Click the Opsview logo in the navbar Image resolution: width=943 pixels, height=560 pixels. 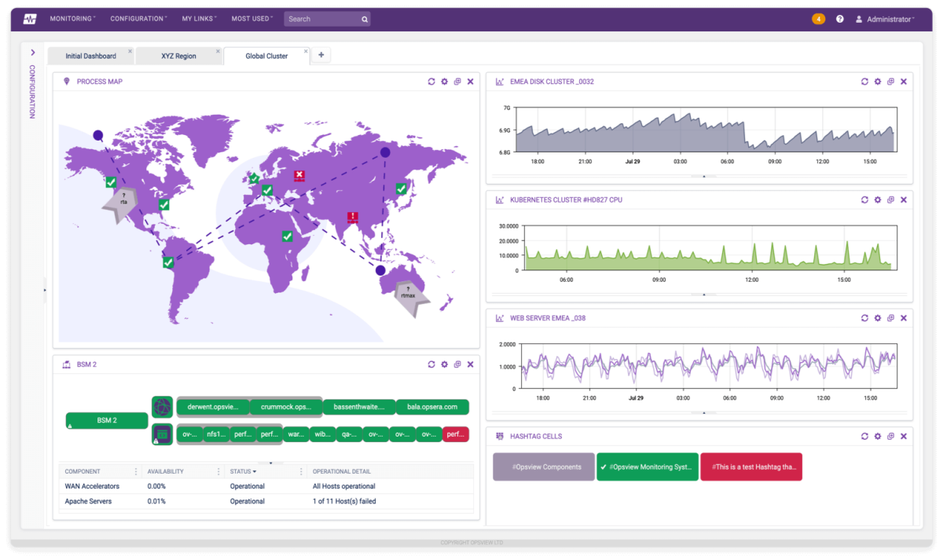coord(29,17)
